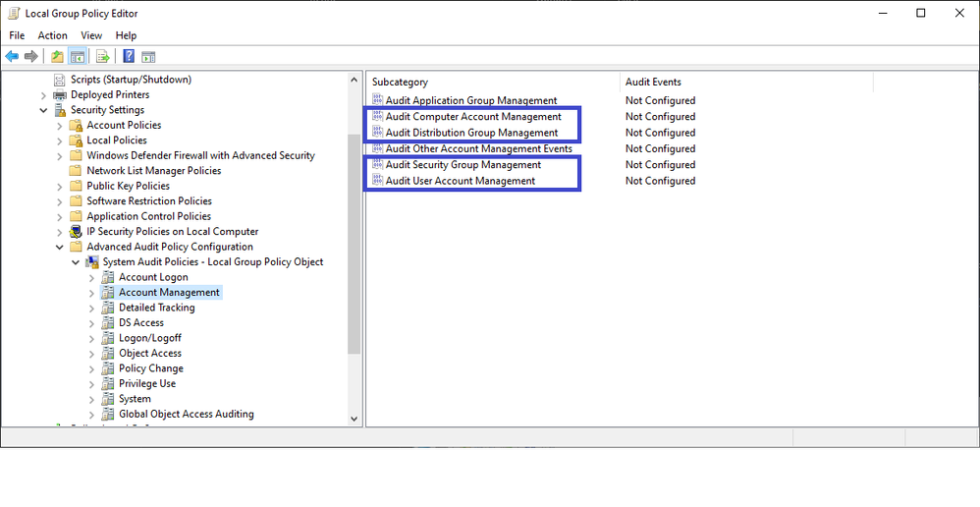Select Application Control Policies in tree
Image resolution: width=980 pixels, height=507 pixels.
[148, 216]
